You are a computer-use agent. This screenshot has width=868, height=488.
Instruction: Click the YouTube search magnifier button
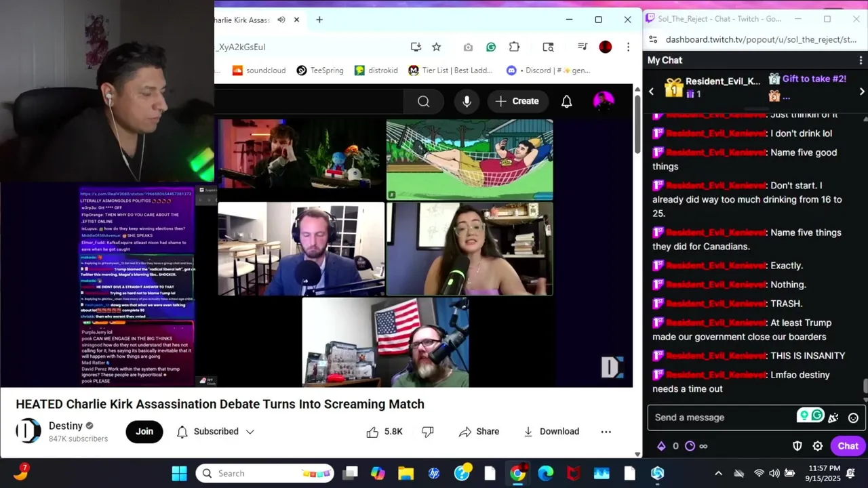pyautogui.click(x=424, y=102)
